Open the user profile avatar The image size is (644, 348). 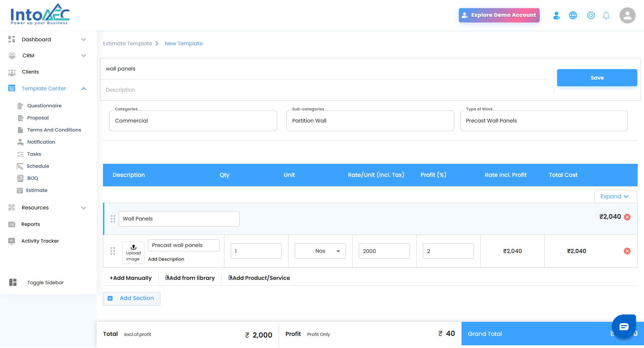click(x=627, y=15)
